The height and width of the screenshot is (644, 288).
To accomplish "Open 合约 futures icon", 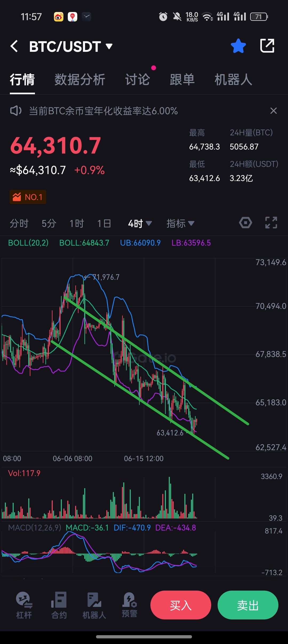I will (x=59, y=606).
